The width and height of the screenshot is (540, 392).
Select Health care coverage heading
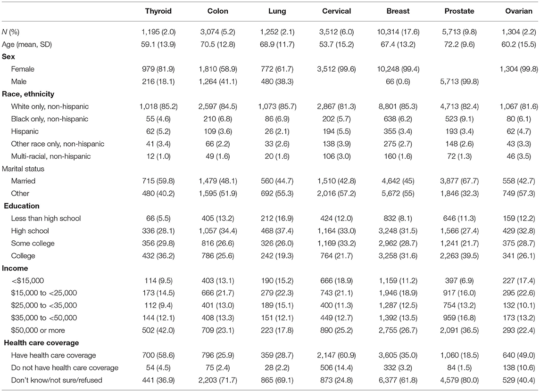pyautogui.click(x=42, y=343)
